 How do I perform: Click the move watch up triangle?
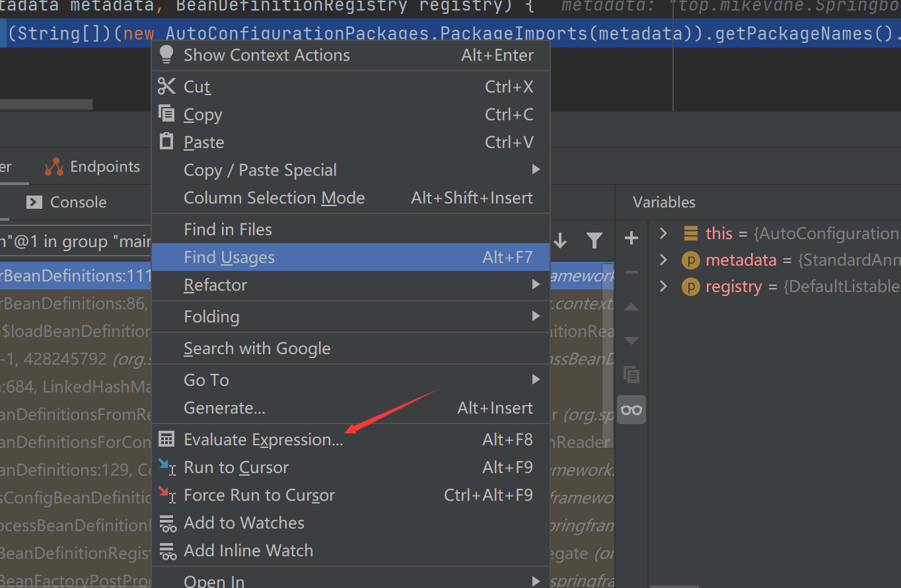pos(631,307)
